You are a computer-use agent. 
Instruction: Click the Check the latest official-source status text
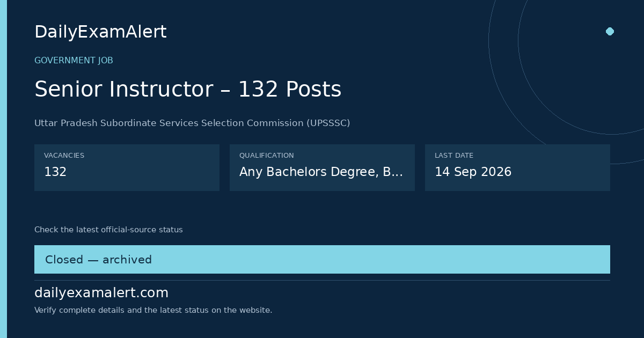108,230
